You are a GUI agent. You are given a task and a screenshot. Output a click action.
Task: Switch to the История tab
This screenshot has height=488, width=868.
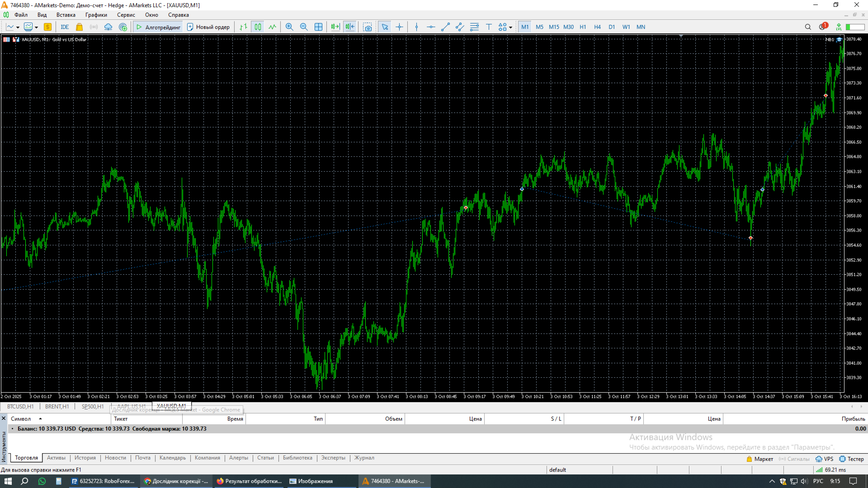point(85,458)
